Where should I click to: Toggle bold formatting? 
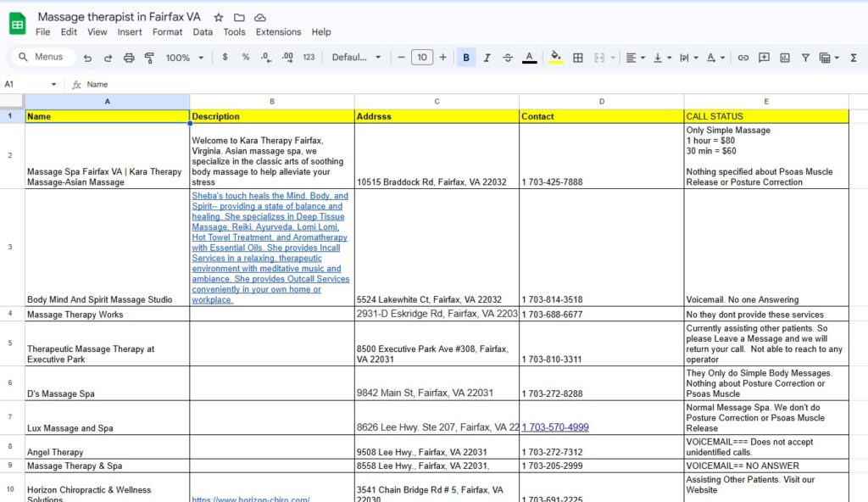pyautogui.click(x=466, y=57)
